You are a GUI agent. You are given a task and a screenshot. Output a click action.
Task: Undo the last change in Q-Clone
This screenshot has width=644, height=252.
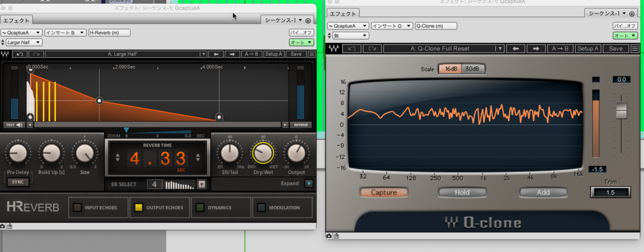click(x=352, y=48)
